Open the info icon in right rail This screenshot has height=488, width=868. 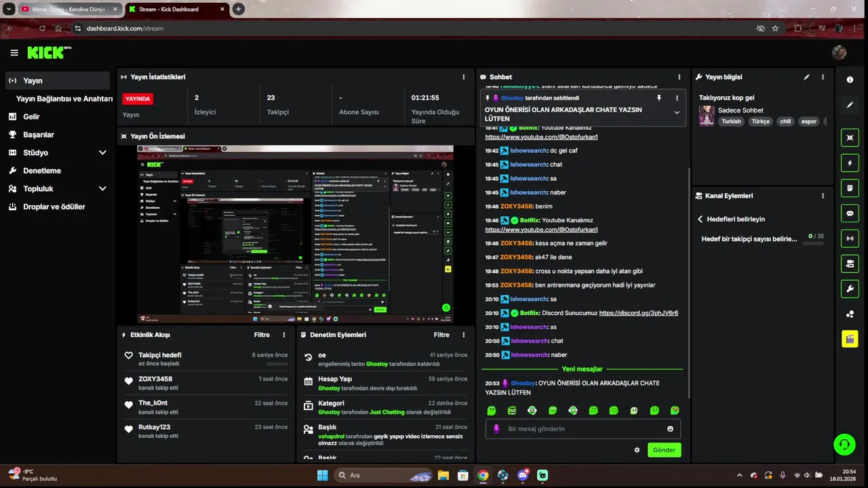(x=850, y=80)
